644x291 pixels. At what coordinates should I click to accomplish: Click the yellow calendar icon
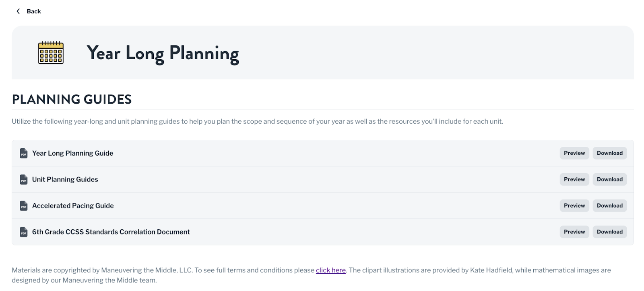(51, 52)
